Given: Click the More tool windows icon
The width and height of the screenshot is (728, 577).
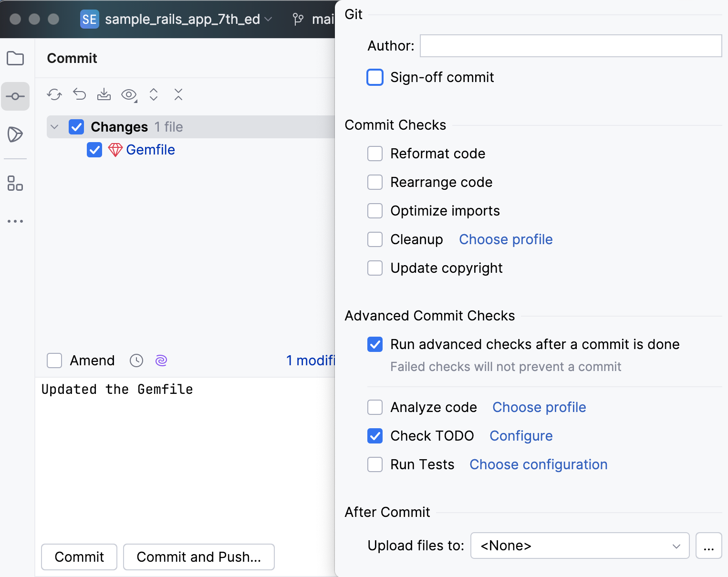Looking at the screenshot, I should click(x=15, y=221).
